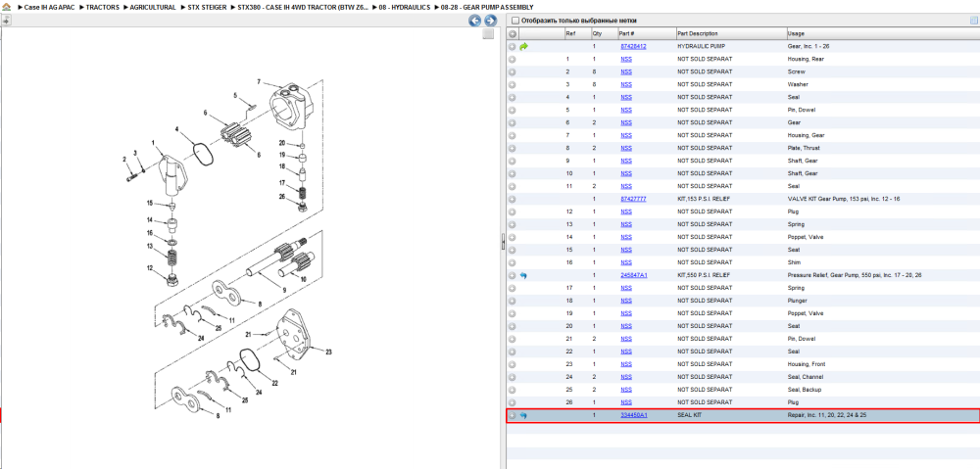Add the HYDRAULIC PUMP row with plus icon
This screenshot has height=469, width=980.
[x=512, y=46]
